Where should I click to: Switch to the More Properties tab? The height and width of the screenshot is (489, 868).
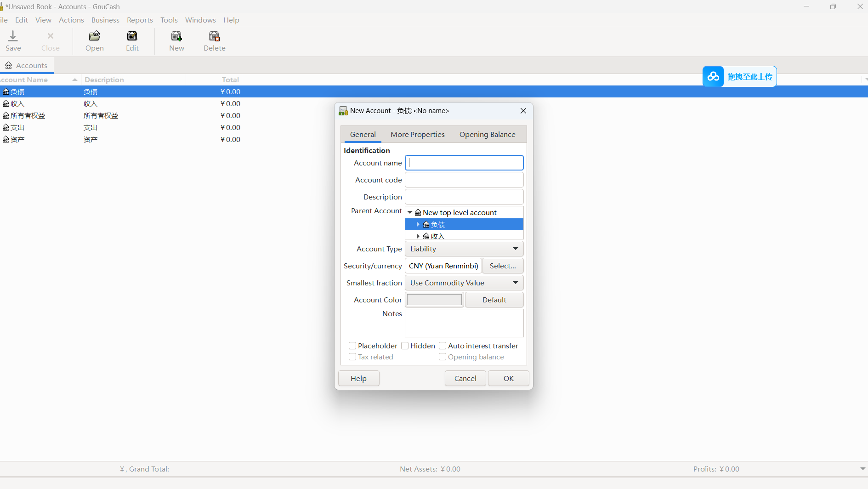click(418, 134)
